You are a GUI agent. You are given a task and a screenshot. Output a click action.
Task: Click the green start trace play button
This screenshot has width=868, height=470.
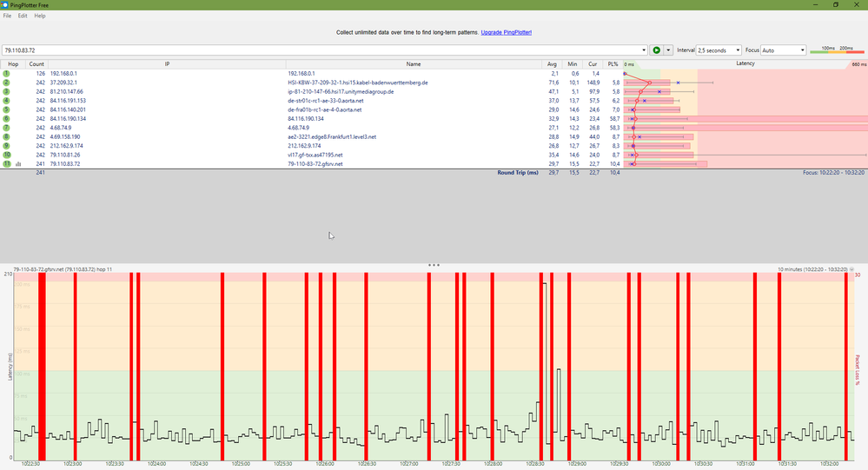[x=657, y=50]
